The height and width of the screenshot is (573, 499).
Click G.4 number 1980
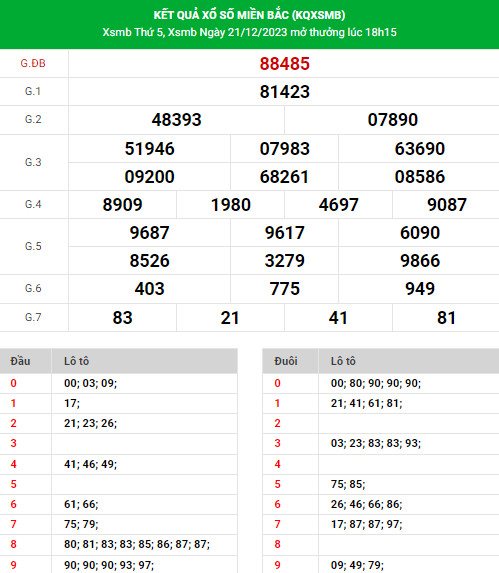point(231,205)
